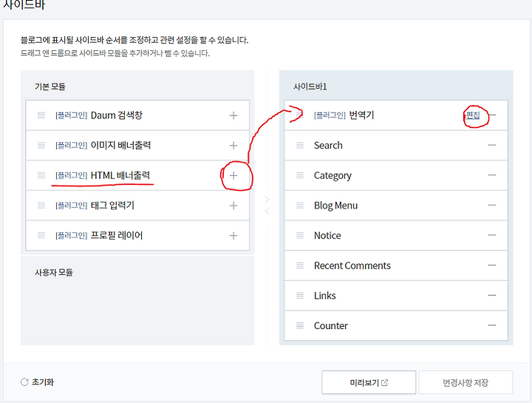
Task: Select the Blog Menu sidebar label
Action: pos(335,206)
